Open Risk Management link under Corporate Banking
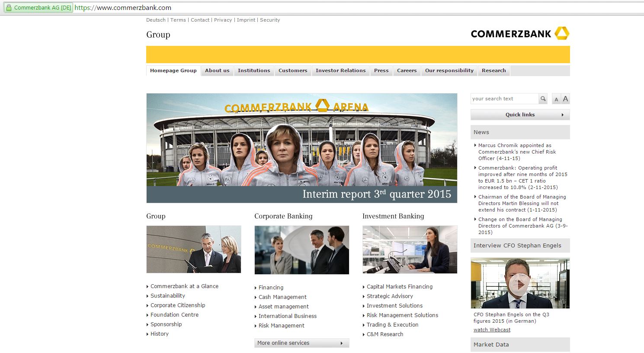 click(282, 326)
